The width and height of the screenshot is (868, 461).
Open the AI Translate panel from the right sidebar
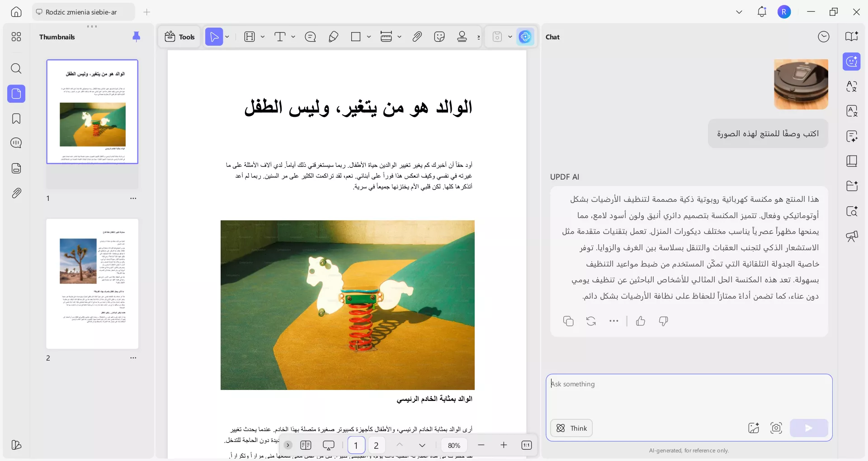tap(852, 86)
